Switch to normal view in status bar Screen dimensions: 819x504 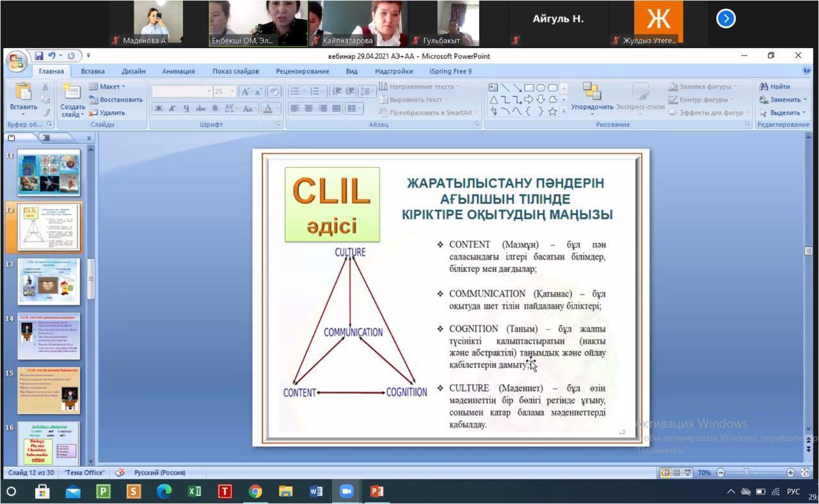click(x=665, y=473)
